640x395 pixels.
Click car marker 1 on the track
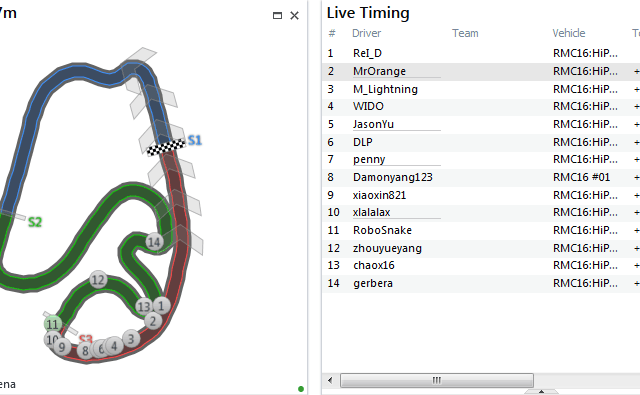[x=162, y=305]
